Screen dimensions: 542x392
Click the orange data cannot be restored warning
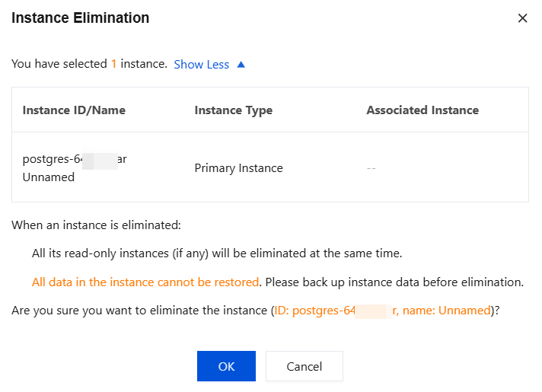click(145, 282)
